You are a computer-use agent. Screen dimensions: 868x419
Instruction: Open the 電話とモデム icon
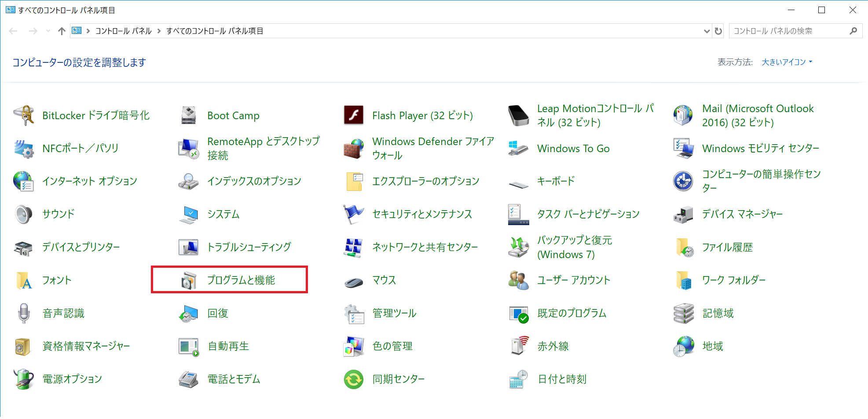(189, 379)
